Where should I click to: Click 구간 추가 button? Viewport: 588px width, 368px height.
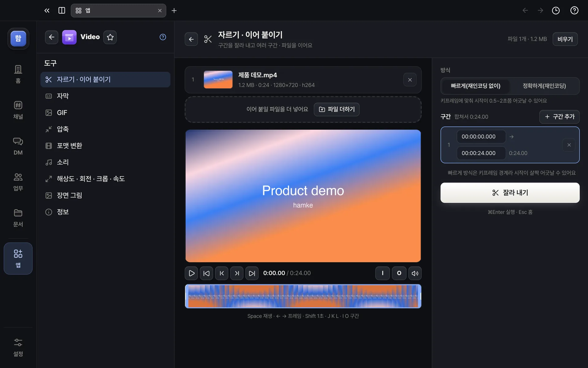559,117
